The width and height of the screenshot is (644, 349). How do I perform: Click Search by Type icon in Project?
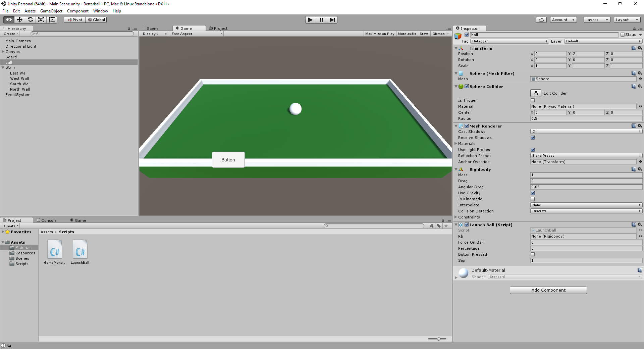click(432, 226)
